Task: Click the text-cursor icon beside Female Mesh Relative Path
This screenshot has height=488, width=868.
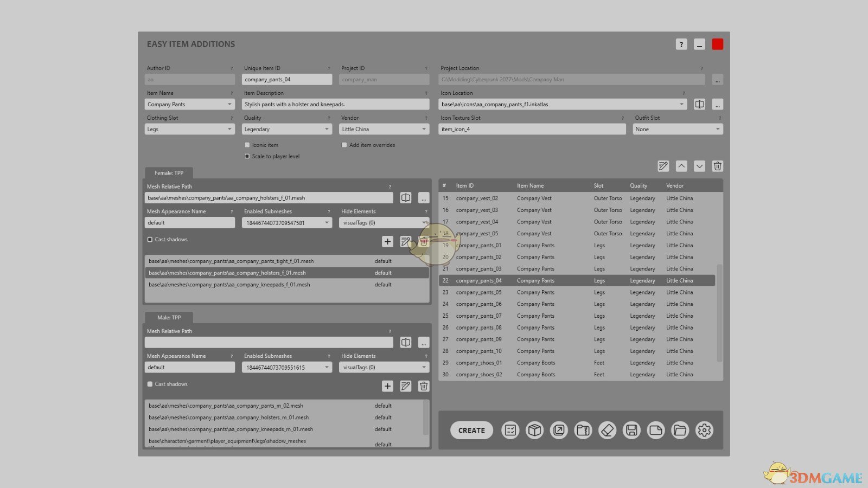Action: tap(405, 198)
